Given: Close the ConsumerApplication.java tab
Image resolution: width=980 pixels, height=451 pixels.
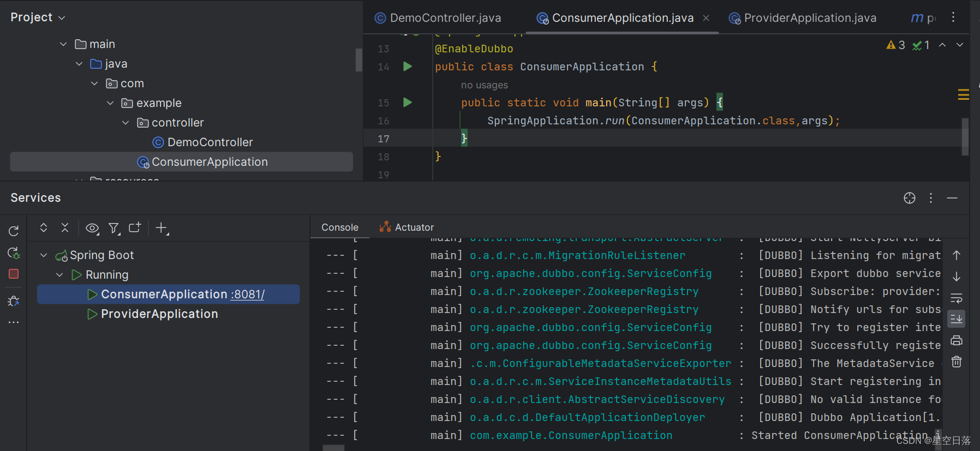Looking at the screenshot, I should click(x=706, y=18).
